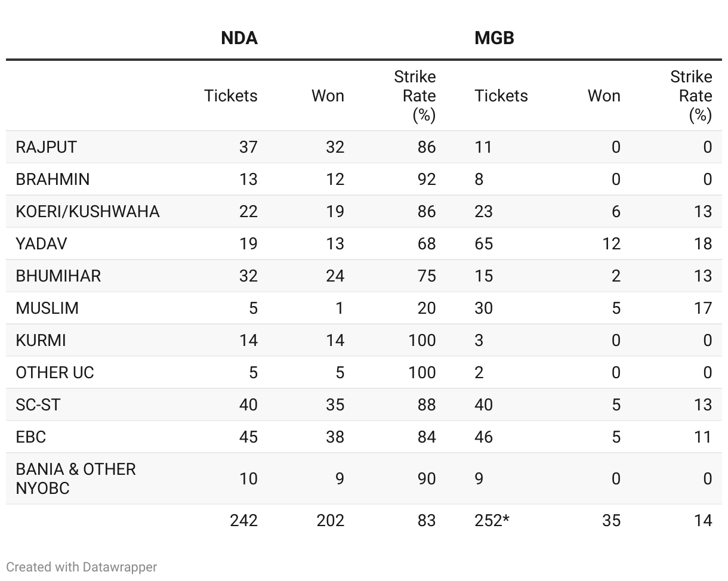Click the Created with Datawrapper link

pos(82,567)
